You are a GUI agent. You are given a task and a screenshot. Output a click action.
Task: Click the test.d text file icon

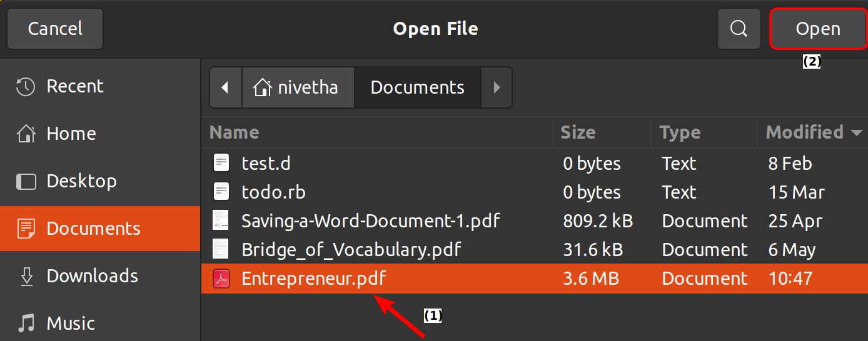tap(221, 164)
